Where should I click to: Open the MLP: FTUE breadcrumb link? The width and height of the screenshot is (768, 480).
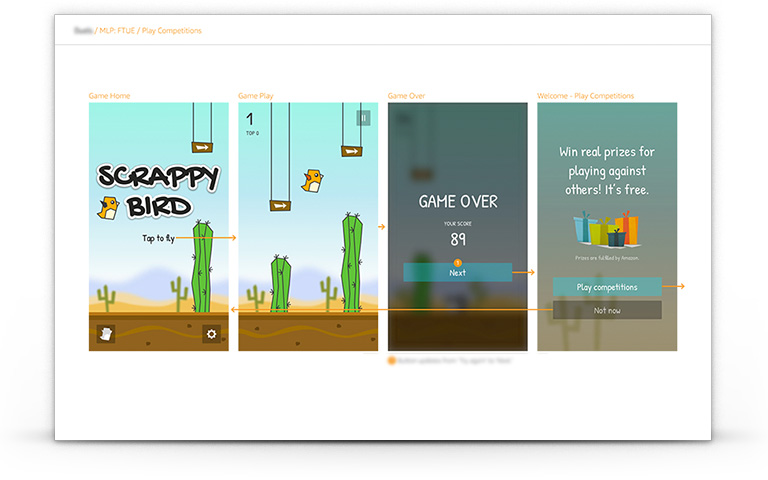(117, 30)
